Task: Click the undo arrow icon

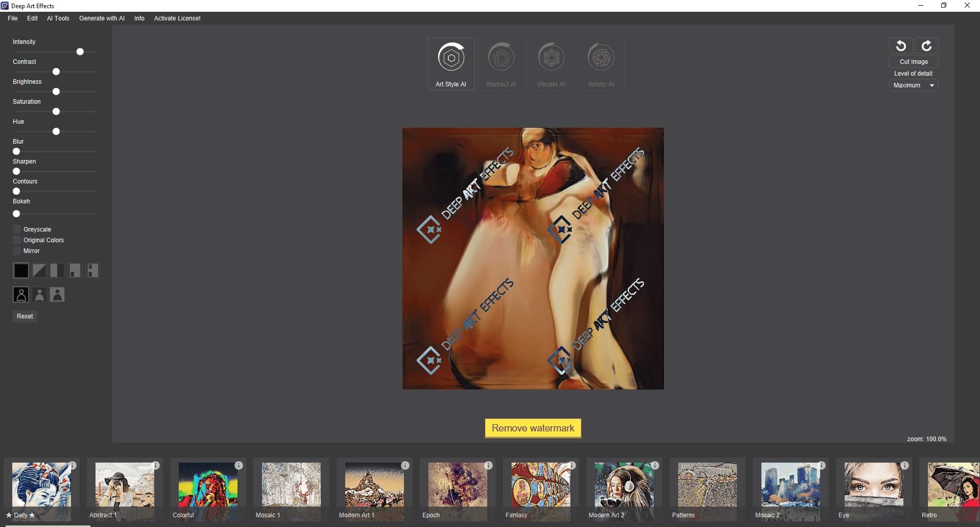Action: tap(901, 46)
